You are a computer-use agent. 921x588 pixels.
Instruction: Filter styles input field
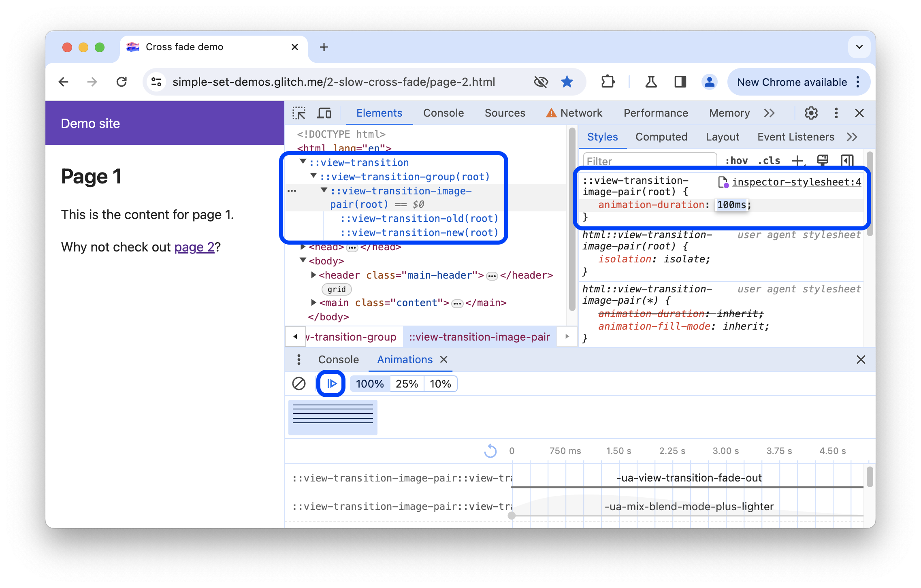(650, 161)
